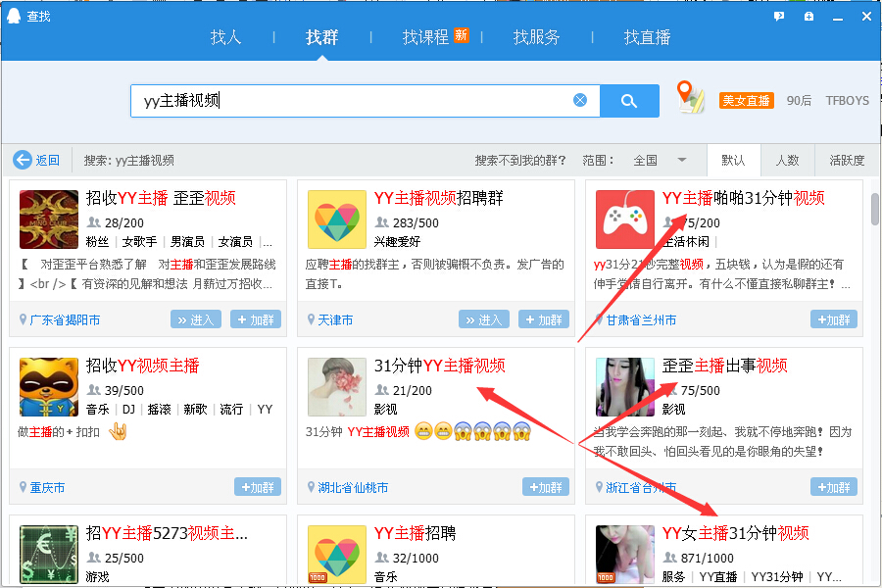
Task: Open currency chart avatar of 招YY主播5273 group
Action: [49, 555]
